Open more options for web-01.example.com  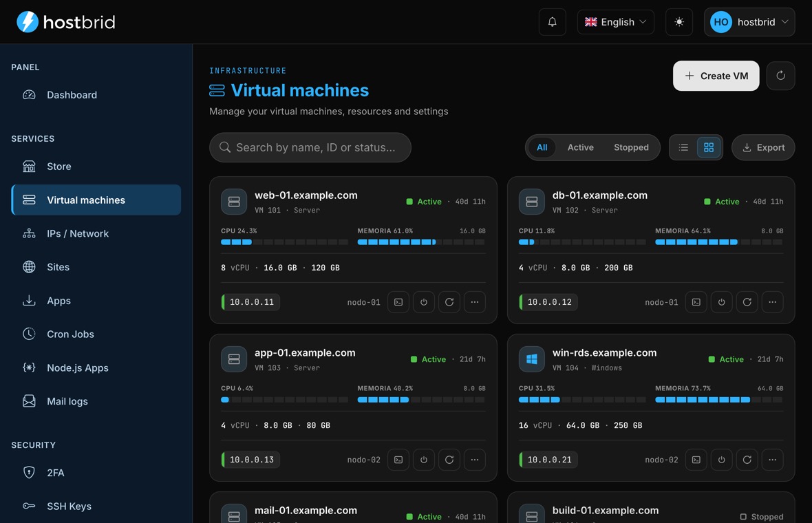click(x=474, y=302)
